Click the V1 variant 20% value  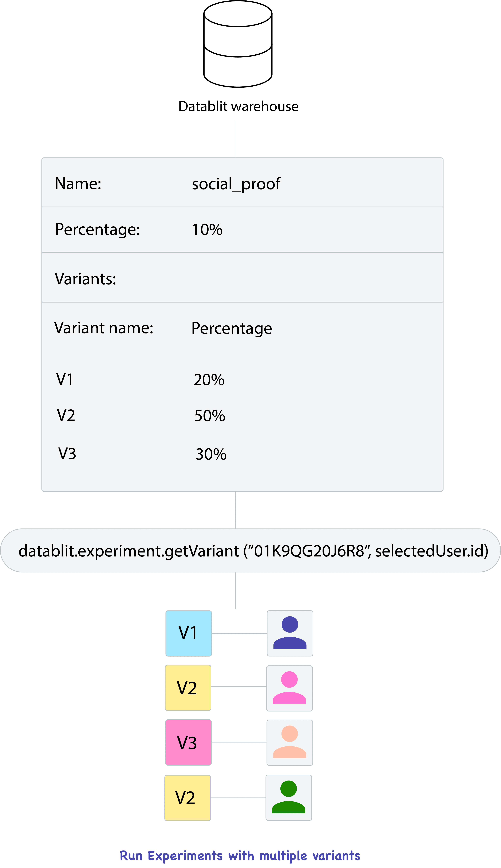coord(209,380)
